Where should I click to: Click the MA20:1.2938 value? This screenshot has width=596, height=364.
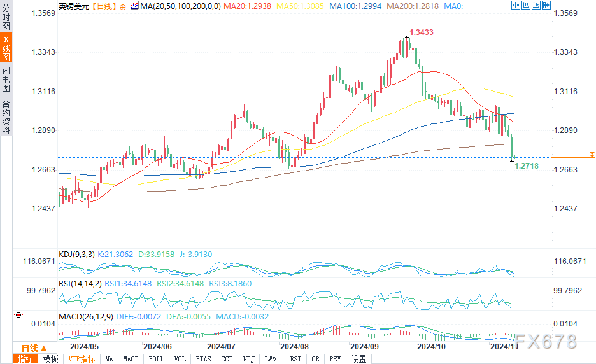(248, 6)
